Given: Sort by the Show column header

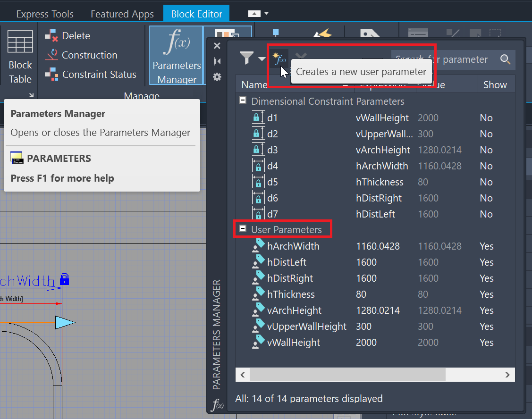Looking at the screenshot, I should 495,84.
